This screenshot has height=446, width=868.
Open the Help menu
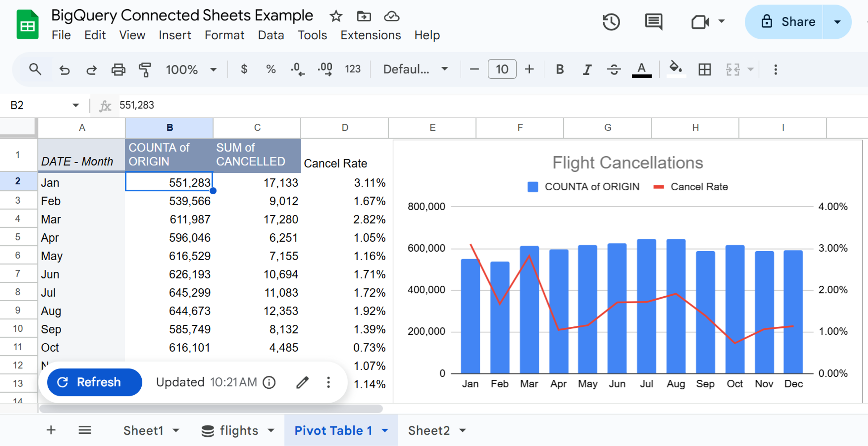click(x=427, y=35)
